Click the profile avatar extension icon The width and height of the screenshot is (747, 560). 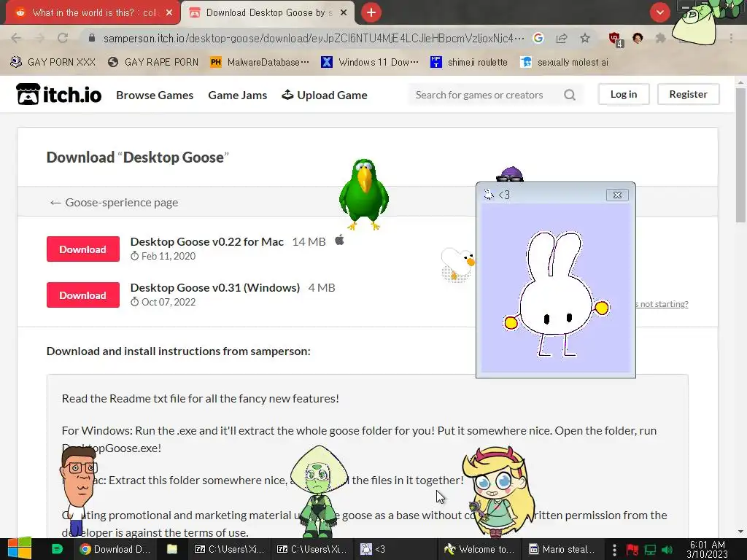click(x=638, y=38)
